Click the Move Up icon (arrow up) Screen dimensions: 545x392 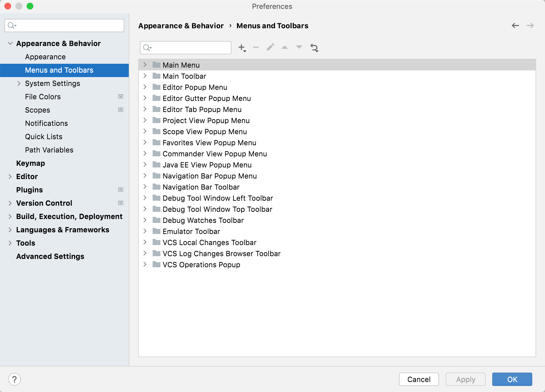coord(285,47)
